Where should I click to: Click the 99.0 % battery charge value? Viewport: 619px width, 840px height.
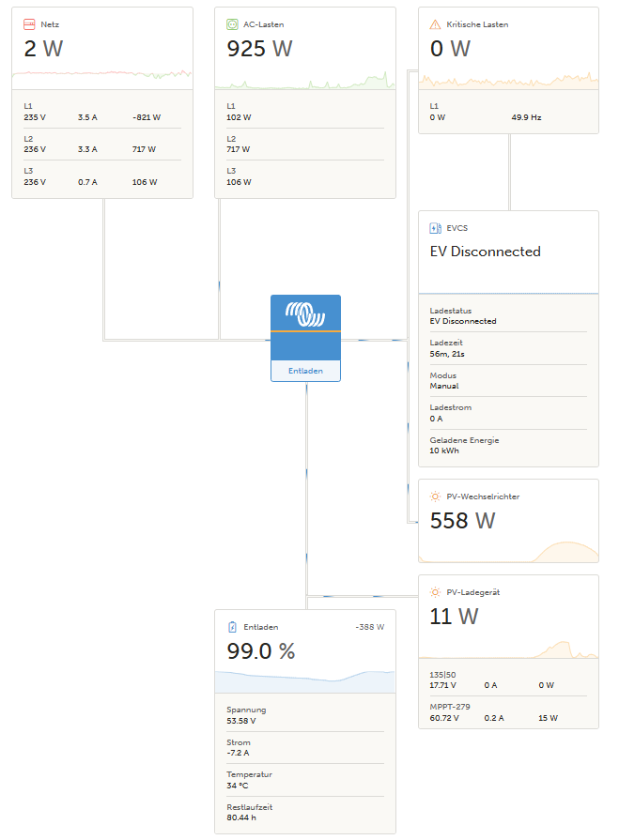(x=261, y=651)
